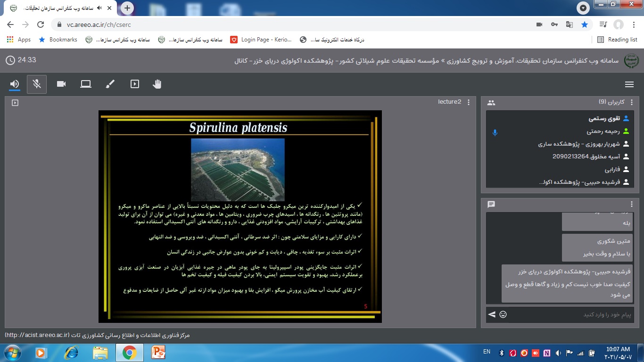Open a new browser tab
This screenshot has height=362, width=644.
point(127,8)
